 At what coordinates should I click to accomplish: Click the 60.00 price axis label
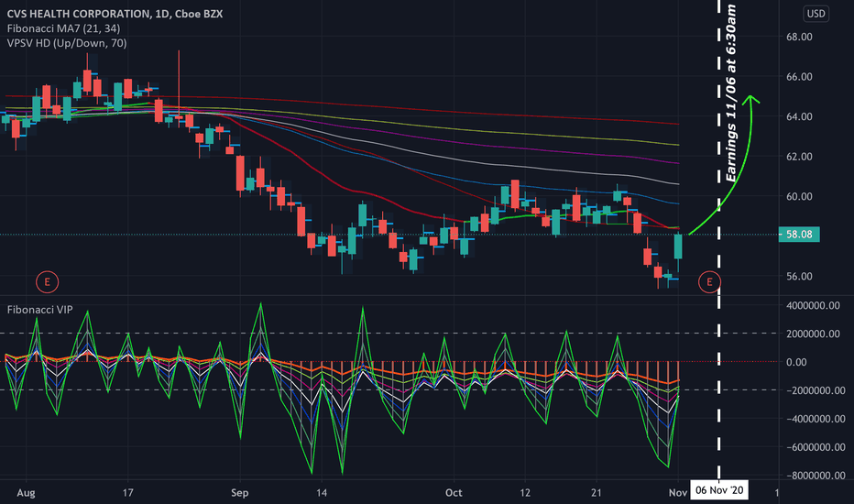(799, 196)
